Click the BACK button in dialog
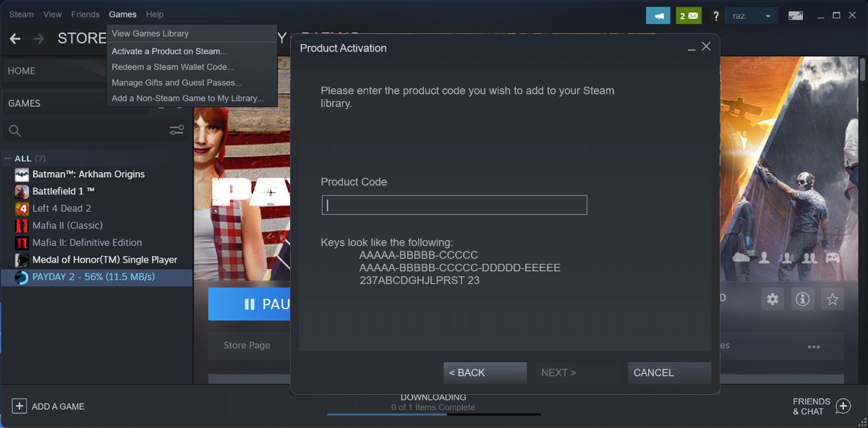Viewport: 868px width, 428px height. [x=485, y=373]
